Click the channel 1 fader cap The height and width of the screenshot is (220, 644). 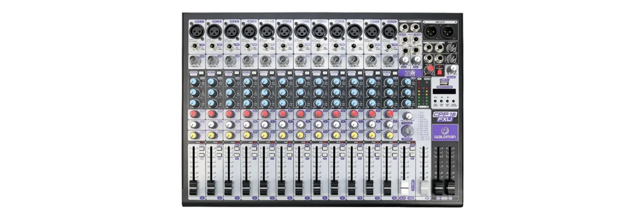(194, 188)
